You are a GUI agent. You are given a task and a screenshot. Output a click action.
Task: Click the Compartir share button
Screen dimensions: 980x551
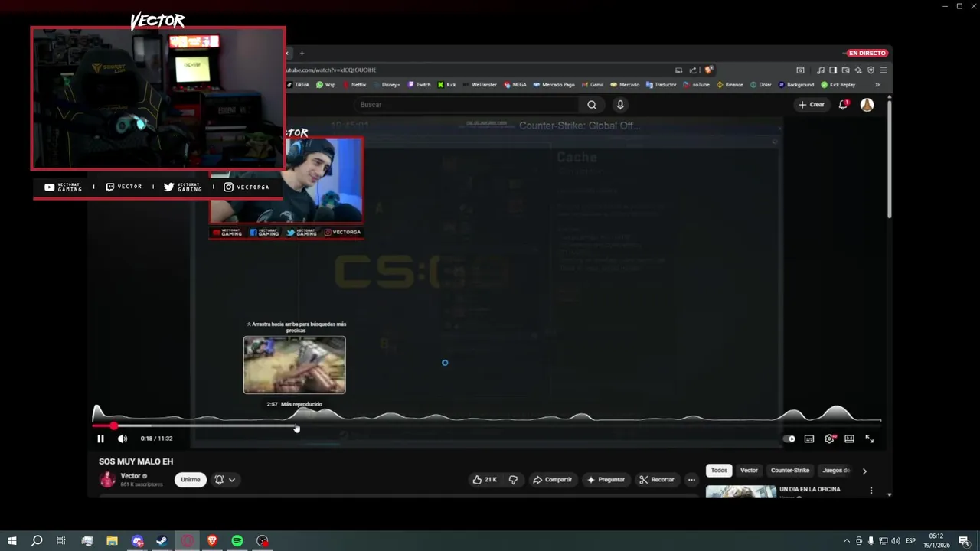552,480
